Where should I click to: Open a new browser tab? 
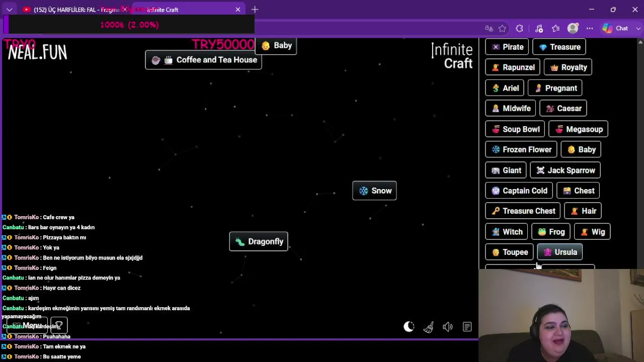(x=255, y=10)
